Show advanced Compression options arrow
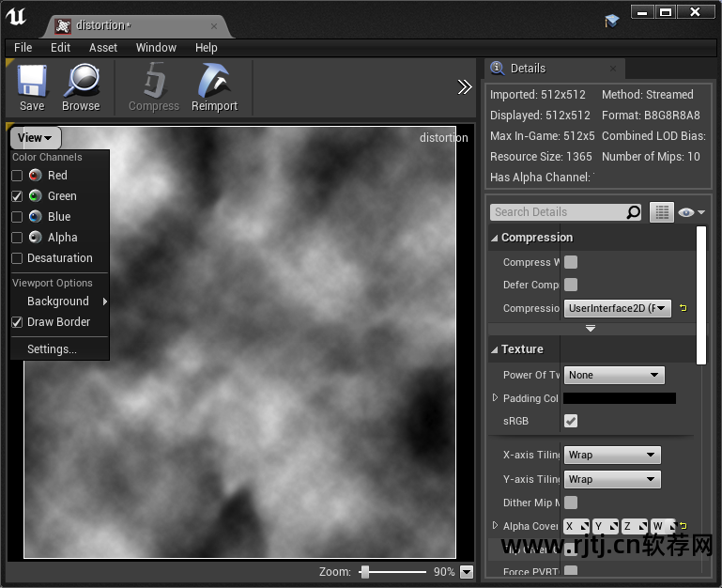 pyautogui.click(x=591, y=329)
